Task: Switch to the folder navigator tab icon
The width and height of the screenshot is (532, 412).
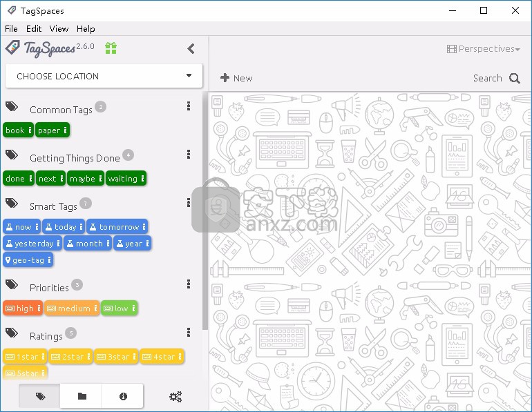Action: pyautogui.click(x=82, y=396)
